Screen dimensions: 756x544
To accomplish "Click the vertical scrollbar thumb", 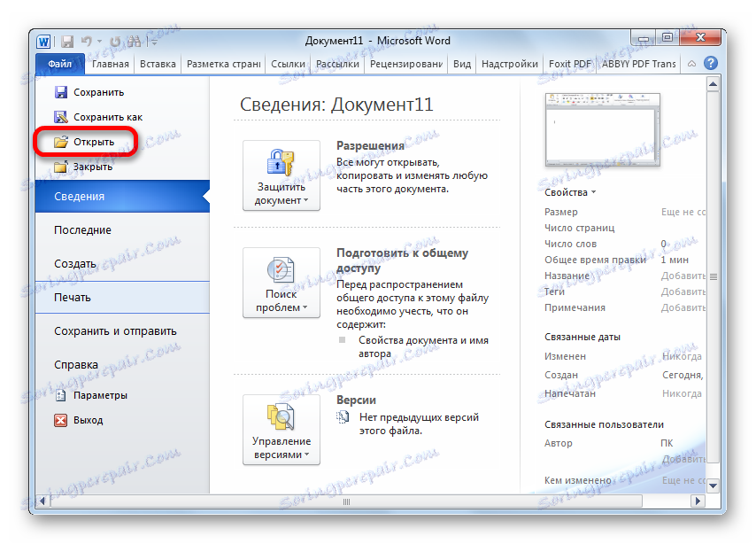I will 714,277.
